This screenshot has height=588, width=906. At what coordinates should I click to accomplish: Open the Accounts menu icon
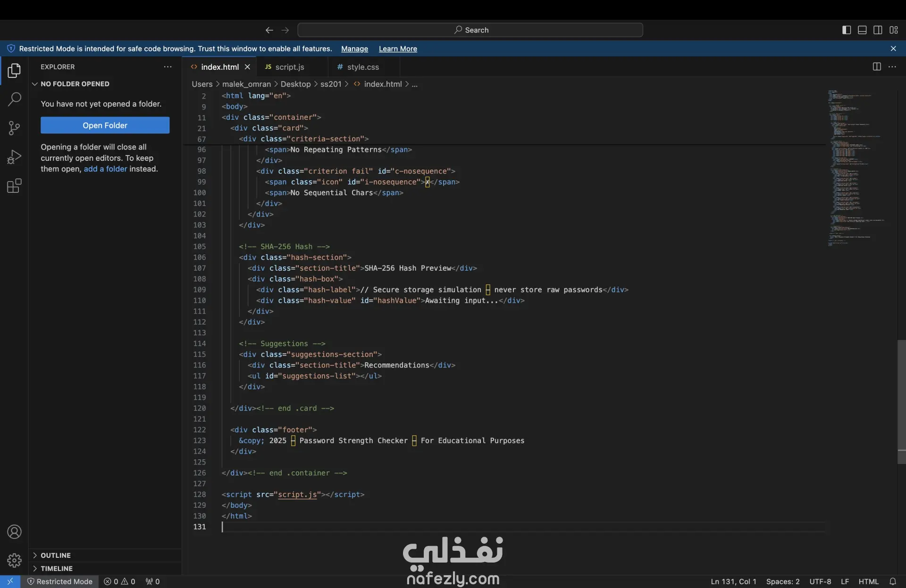tap(14, 532)
